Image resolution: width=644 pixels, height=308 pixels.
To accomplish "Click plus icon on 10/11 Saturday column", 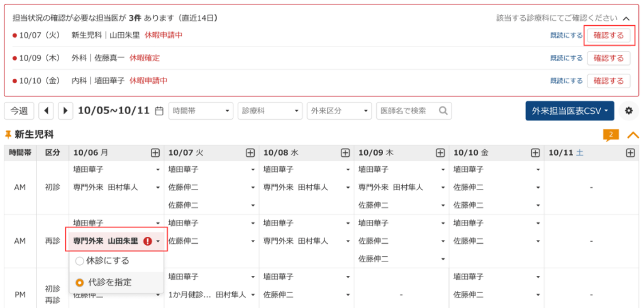I will point(630,152).
